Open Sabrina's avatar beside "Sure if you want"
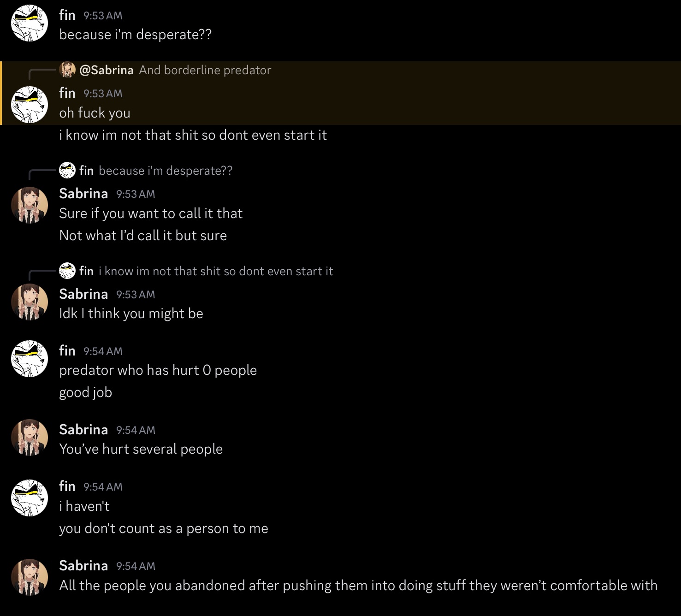The image size is (681, 616). 30,205
